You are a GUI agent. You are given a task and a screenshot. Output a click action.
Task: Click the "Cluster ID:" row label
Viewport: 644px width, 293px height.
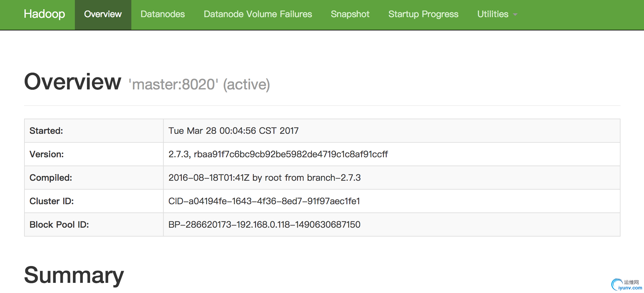51,201
